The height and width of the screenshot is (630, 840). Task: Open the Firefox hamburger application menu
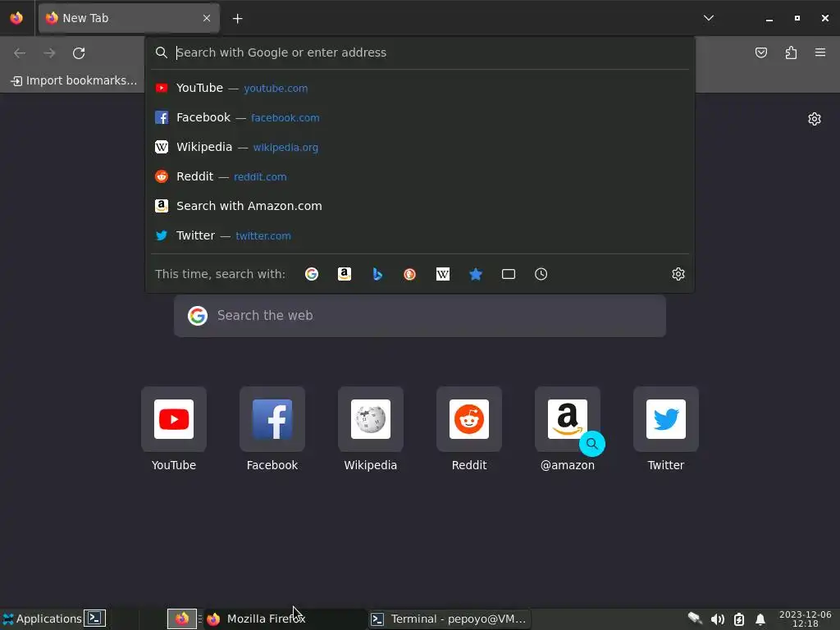820,52
